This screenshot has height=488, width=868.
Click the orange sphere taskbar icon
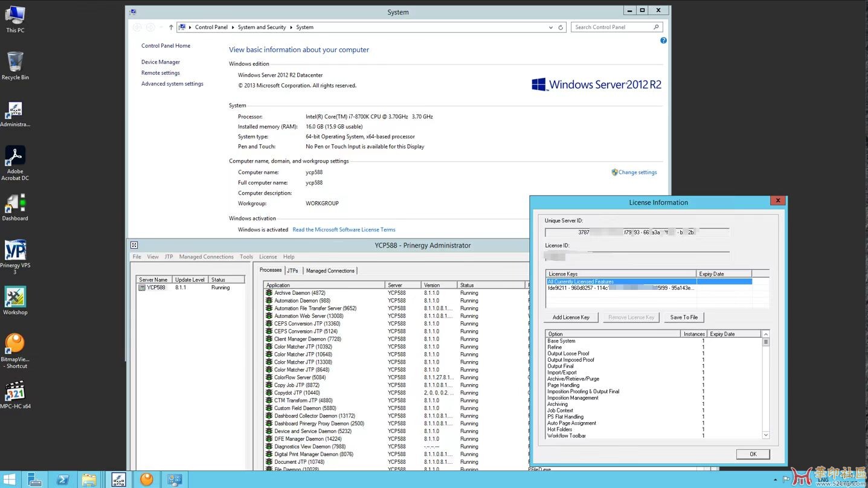[x=146, y=480]
